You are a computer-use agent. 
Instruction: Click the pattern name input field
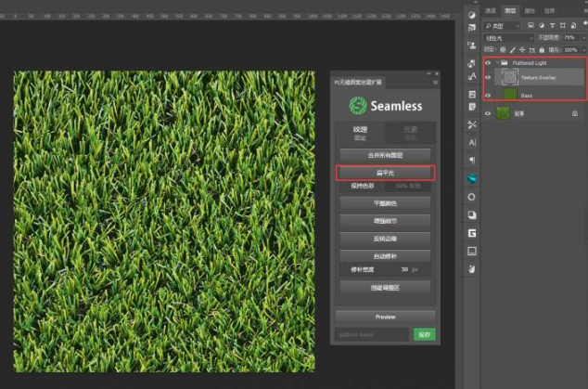[371, 334]
